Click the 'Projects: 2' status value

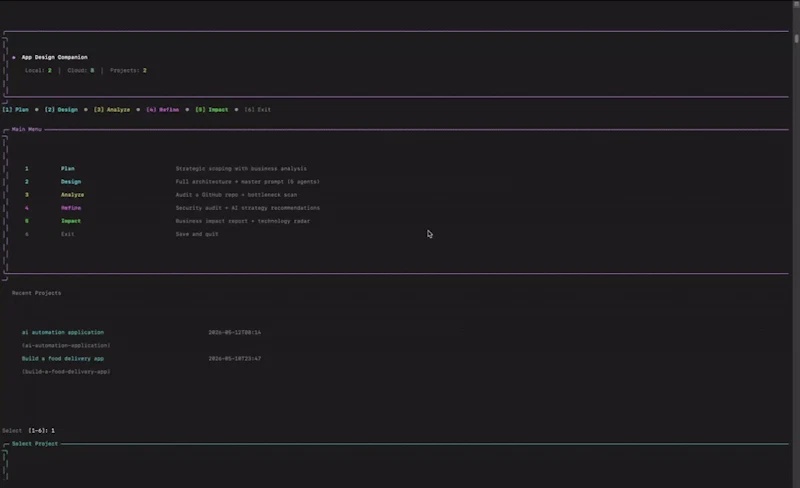click(128, 70)
